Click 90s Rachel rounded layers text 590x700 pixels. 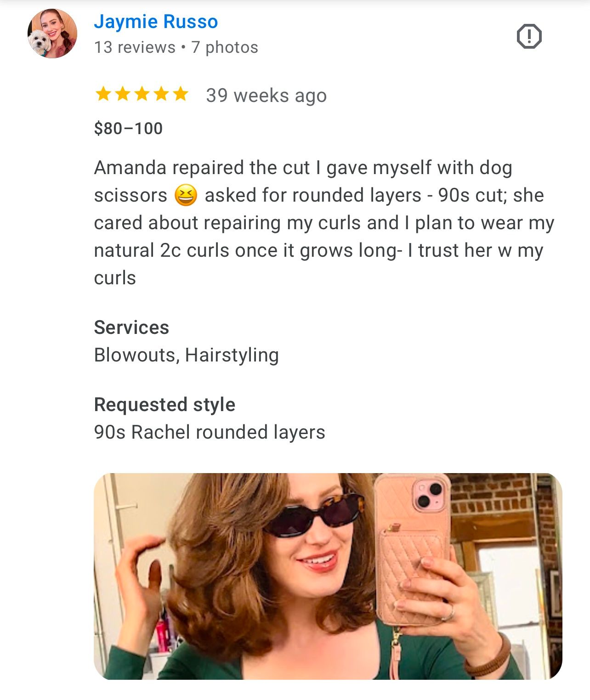(x=210, y=432)
